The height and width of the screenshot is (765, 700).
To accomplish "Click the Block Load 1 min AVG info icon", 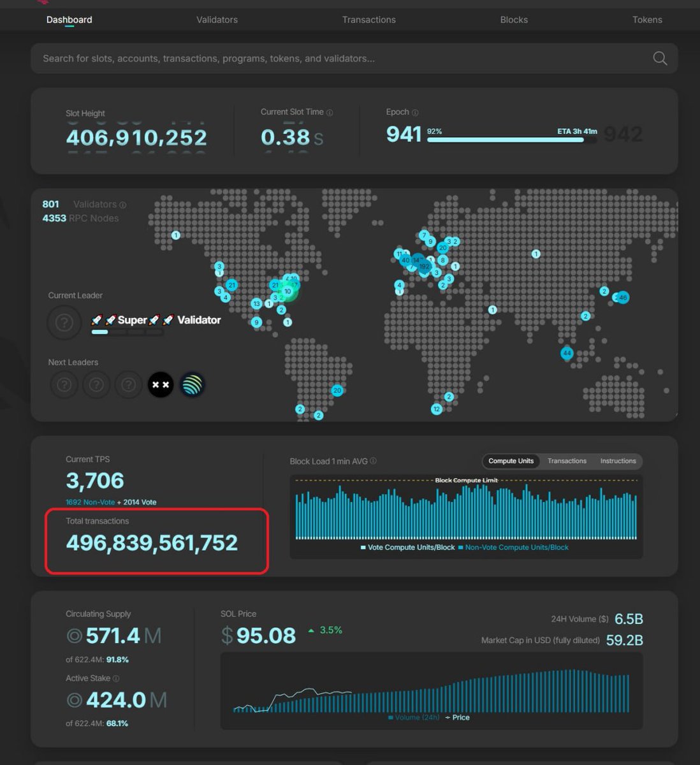I will tap(374, 462).
